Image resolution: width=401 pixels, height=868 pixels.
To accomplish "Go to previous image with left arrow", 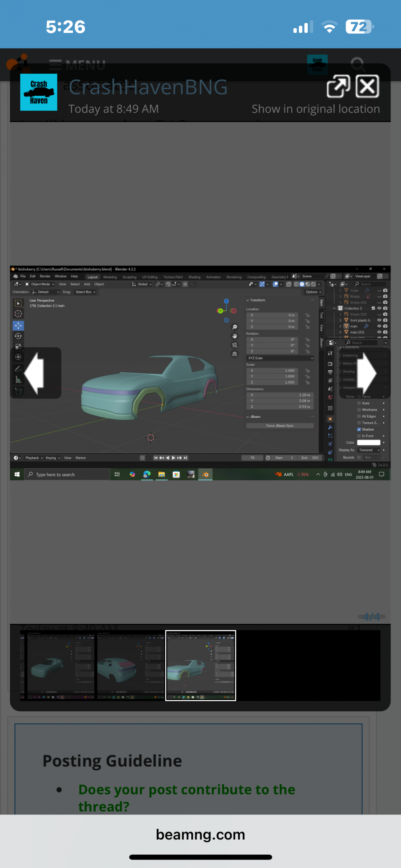I will [x=35, y=373].
